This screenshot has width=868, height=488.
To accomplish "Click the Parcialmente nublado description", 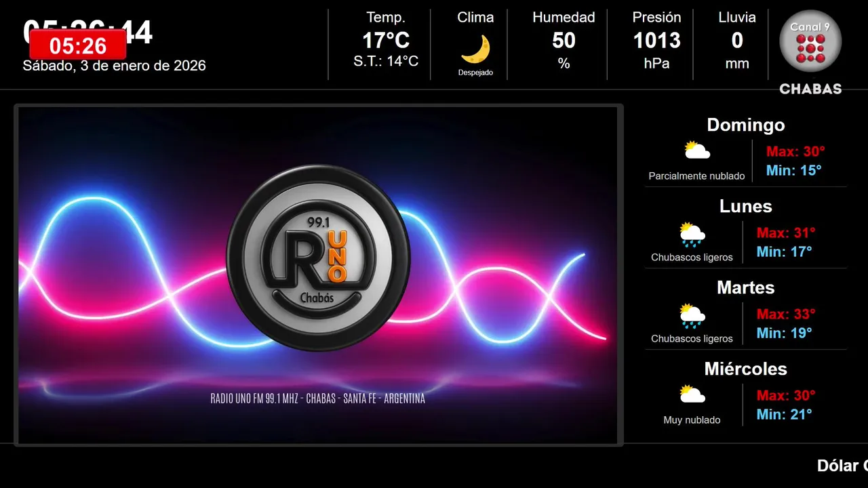I will pos(696,176).
